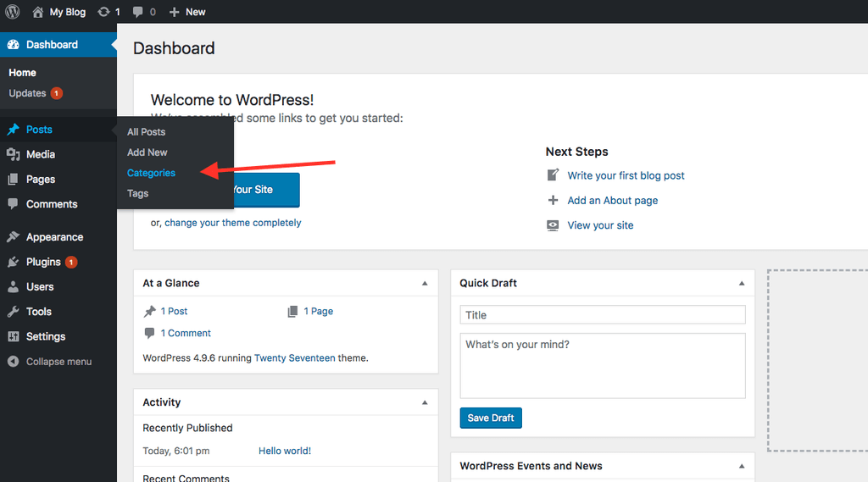868x482 pixels.
Task: Click the Posts pushpin icon
Action: [x=14, y=130]
